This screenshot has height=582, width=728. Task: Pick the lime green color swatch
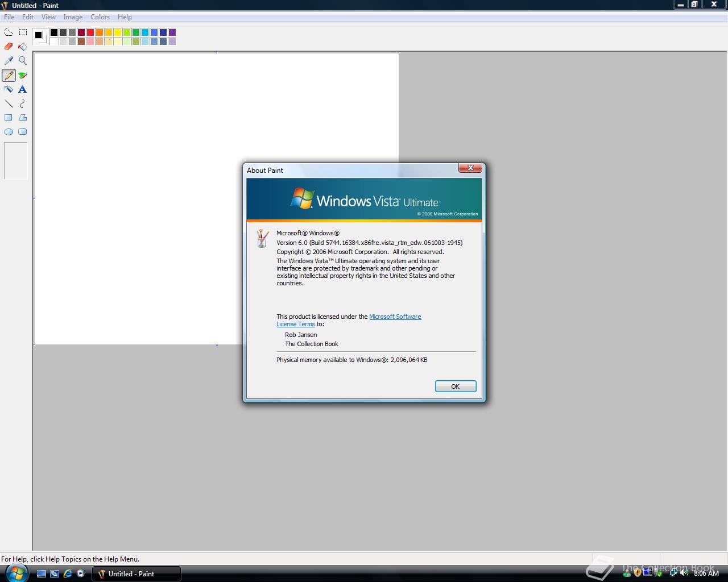tap(127, 32)
